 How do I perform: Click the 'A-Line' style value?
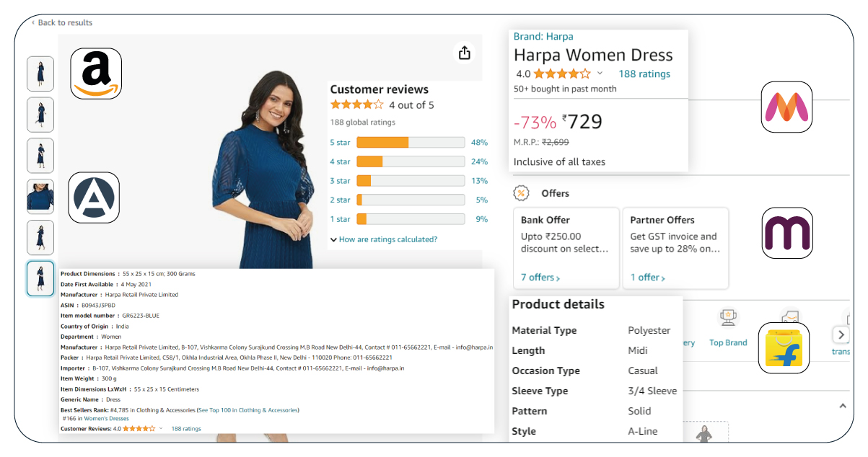(642, 431)
